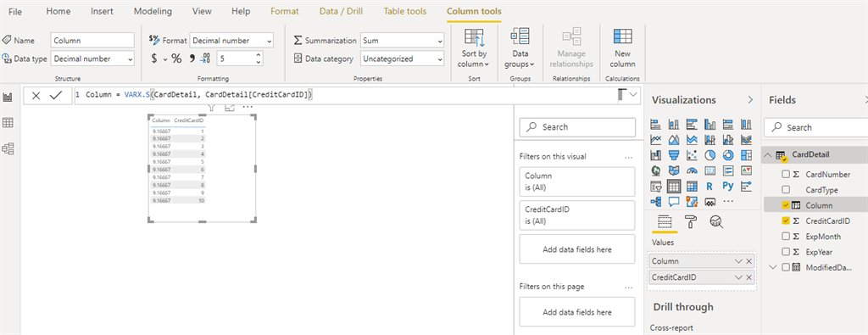
Task: Select the slicer visualization
Action: click(x=657, y=186)
